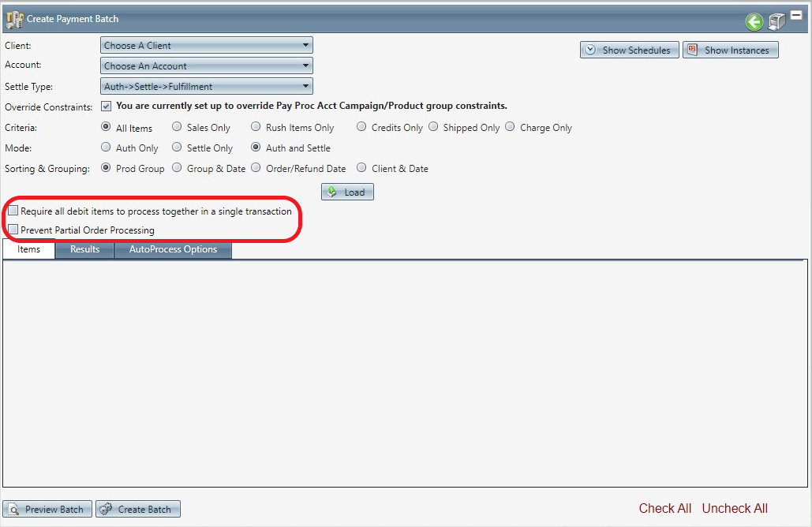Click the magnifier icon on Preview Batch
This screenshot has width=812, height=527.
pos(13,510)
